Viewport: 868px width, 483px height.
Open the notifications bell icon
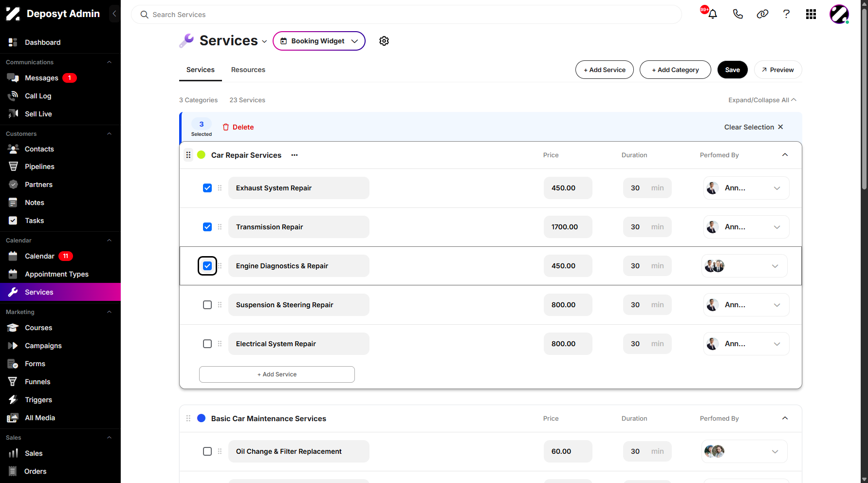pos(713,14)
